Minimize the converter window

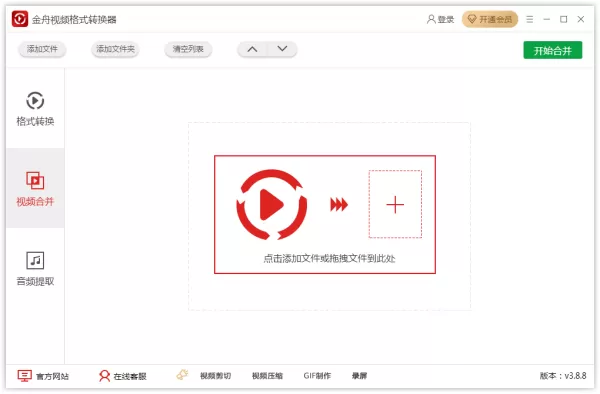546,19
